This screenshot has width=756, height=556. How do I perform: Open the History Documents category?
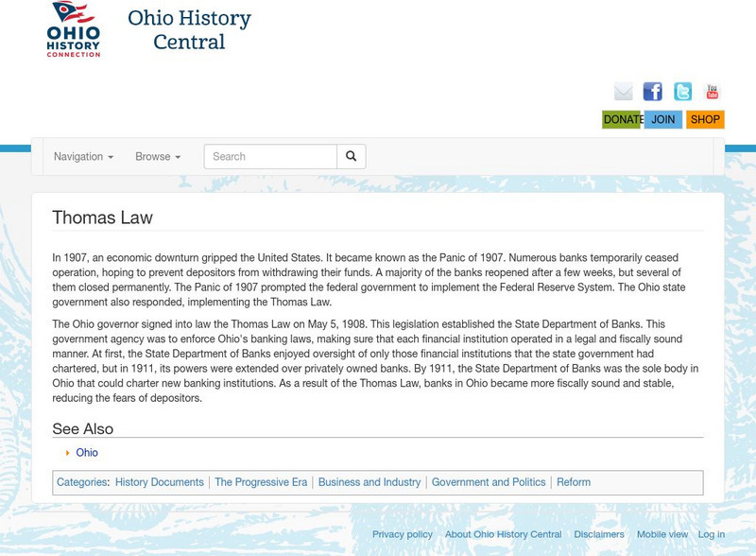(157, 481)
